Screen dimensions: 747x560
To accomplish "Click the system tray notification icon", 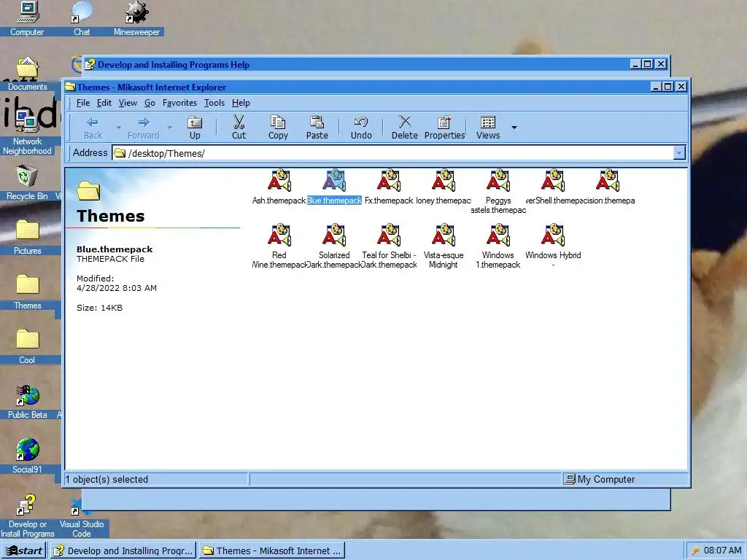I will 696,551.
